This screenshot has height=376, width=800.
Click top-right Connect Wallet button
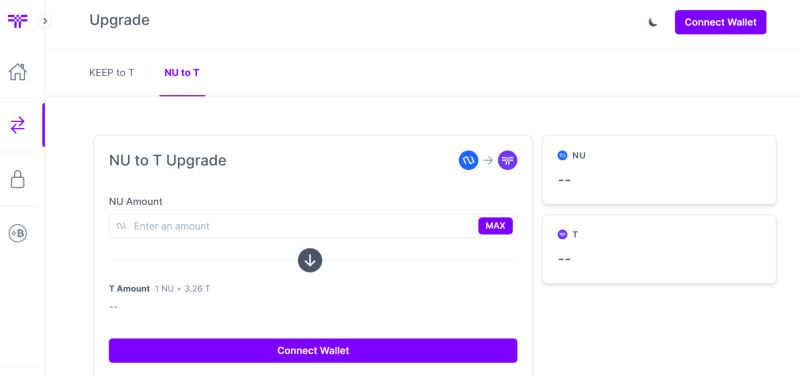tap(720, 22)
